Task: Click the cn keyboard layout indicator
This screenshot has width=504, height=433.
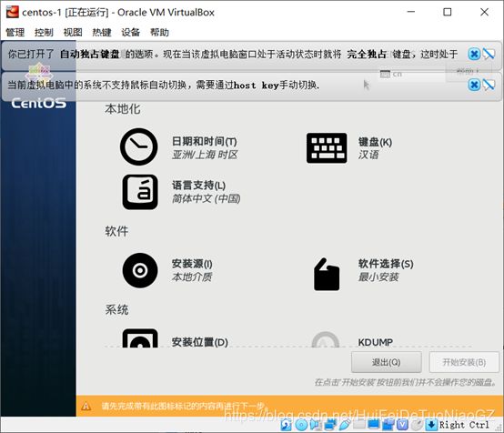Action: click(x=391, y=75)
